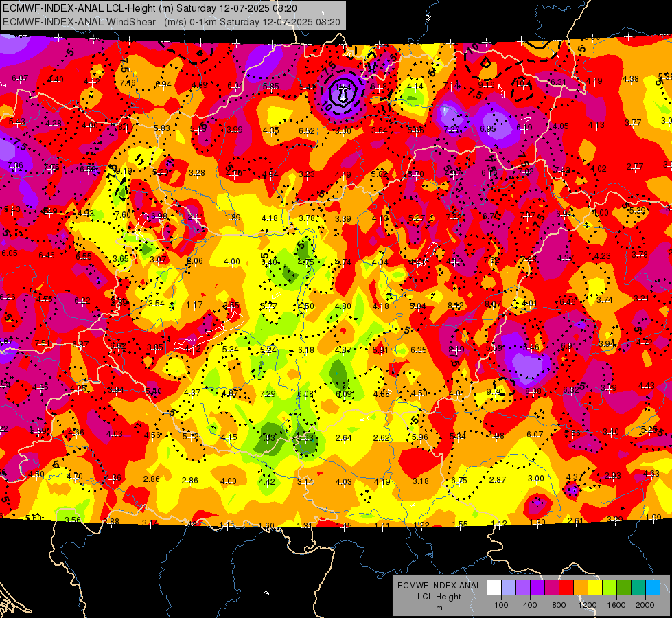Click the legend tick label '800'
The image size is (672, 618).
pyautogui.click(x=559, y=605)
